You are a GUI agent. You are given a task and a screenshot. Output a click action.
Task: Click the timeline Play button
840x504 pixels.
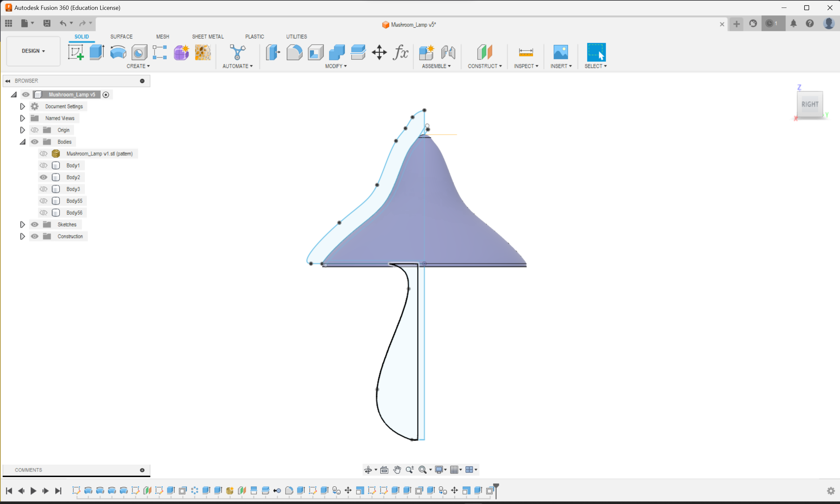[33, 491]
